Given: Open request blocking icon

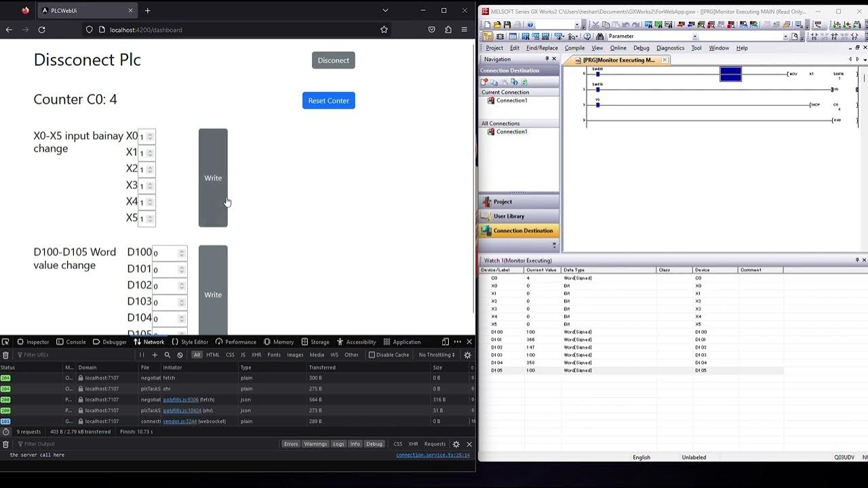Looking at the screenshot, I should tap(180, 354).
